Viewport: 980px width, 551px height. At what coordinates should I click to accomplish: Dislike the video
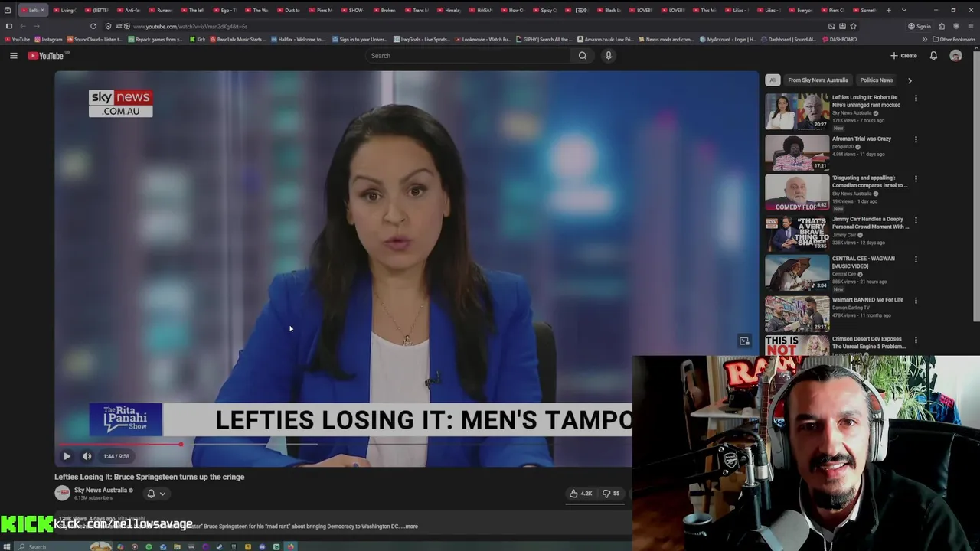click(x=611, y=494)
